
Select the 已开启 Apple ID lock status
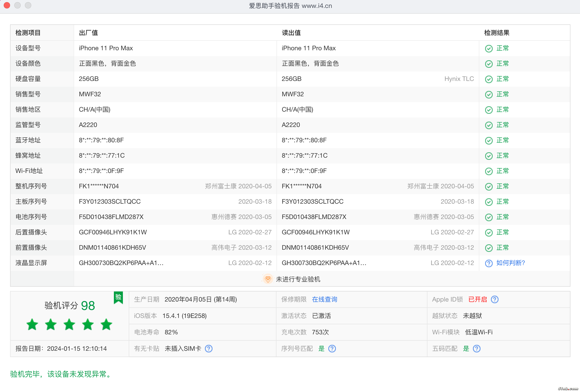pyautogui.click(x=478, y=299)
